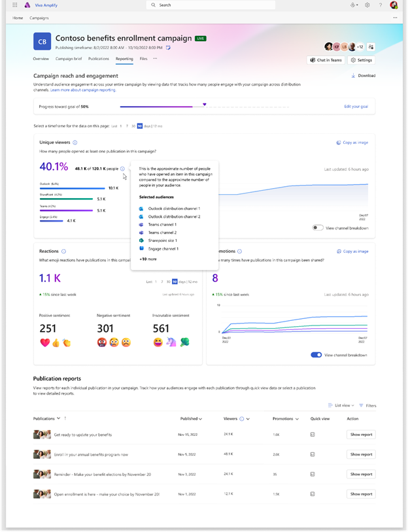This screenshot has height=532, width=408.
Task: Show report for Get ready to update your benefits
Action: pos(361,435)
